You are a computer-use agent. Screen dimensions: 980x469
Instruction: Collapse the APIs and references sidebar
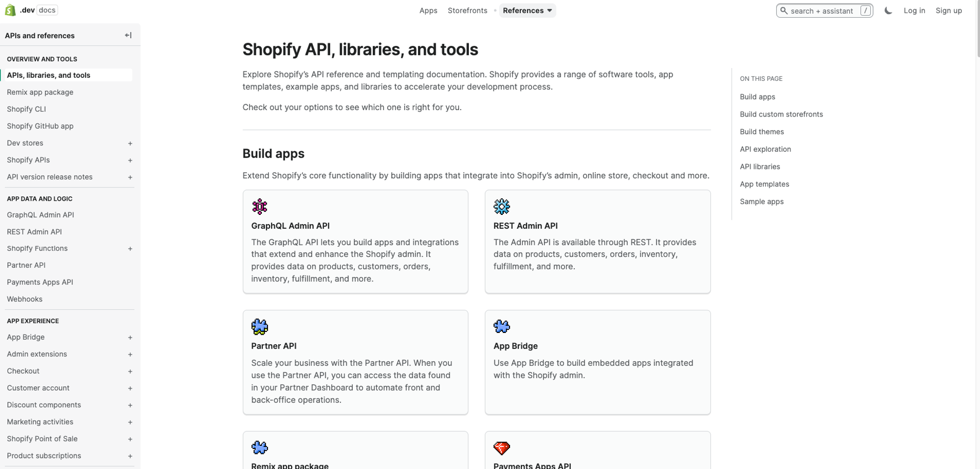(128, 35)
